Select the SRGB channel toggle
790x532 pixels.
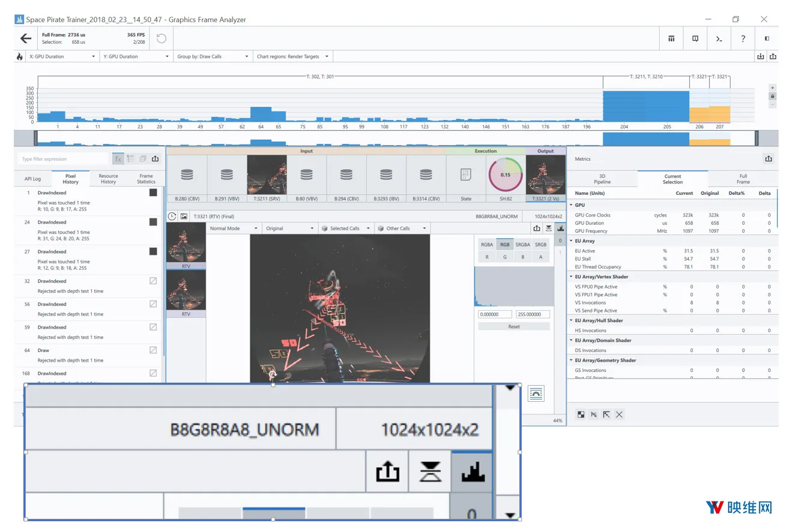point(541,245)
